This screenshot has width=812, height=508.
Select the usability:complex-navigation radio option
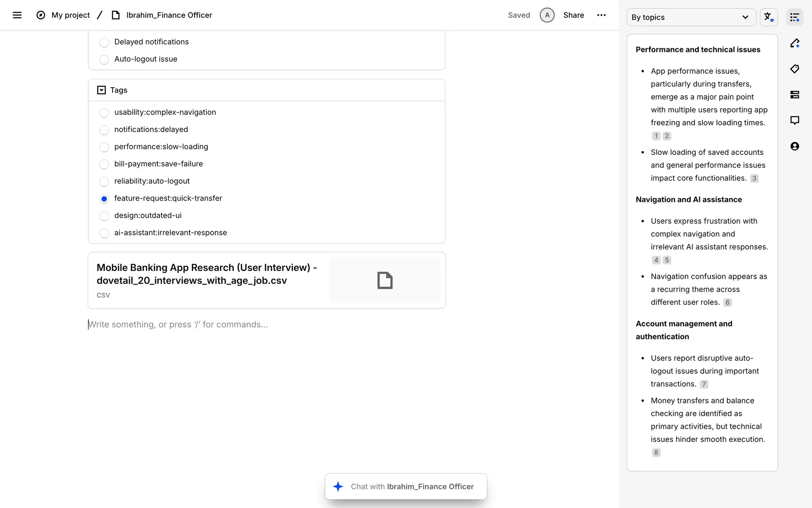click(104, 113)
